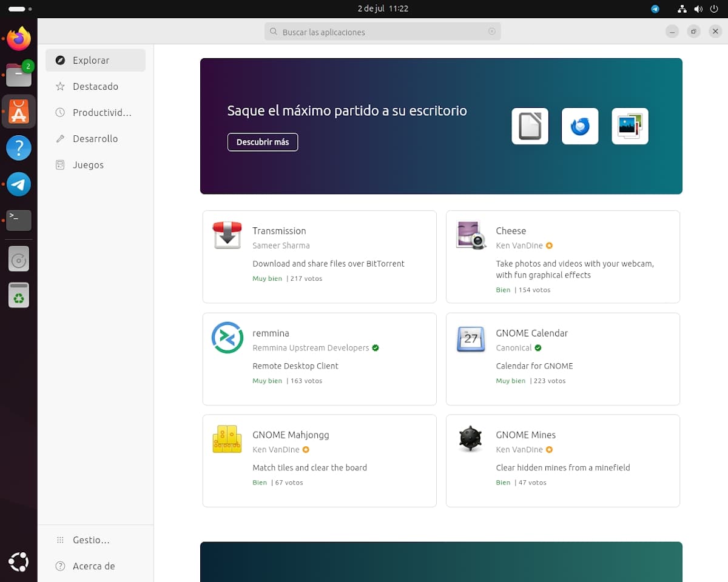The width and height of the screenshot is (728, 582).
Task: Click the LibreOffice icon in the banner
Action: click(530, 126)
